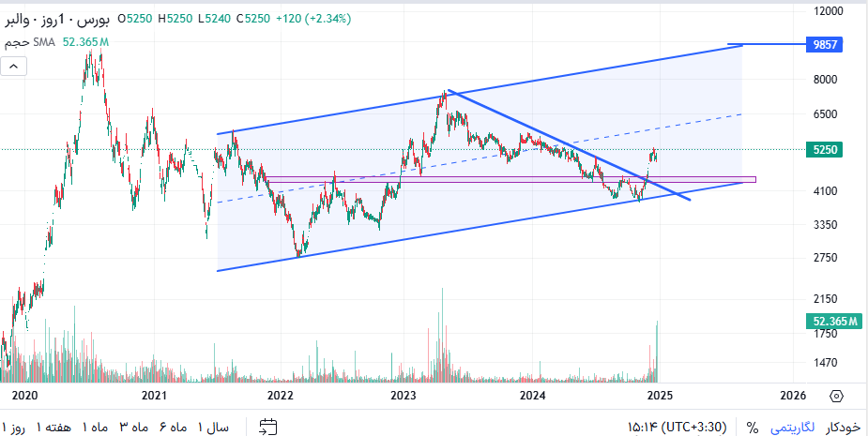Open the timezone menu showing UTC+3:30
This screenshot has width=868, height=436.
click(x=677, y=428)
